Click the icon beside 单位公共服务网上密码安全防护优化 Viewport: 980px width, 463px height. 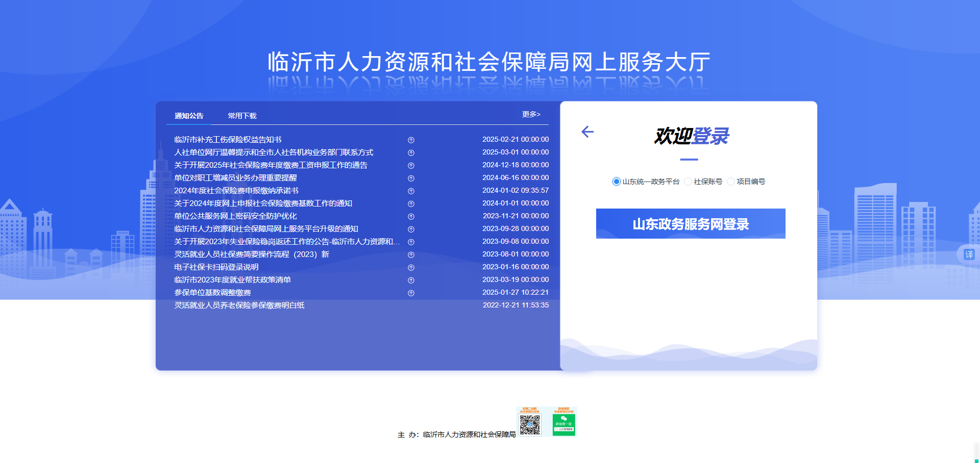[x=411, y=217]
